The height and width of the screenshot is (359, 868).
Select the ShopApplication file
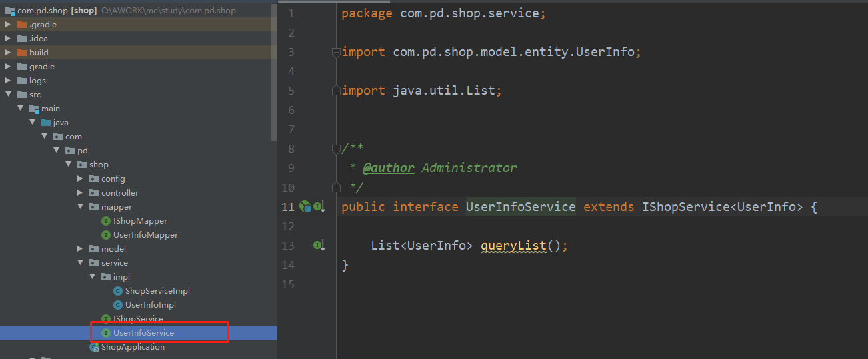tap(133, 346)
